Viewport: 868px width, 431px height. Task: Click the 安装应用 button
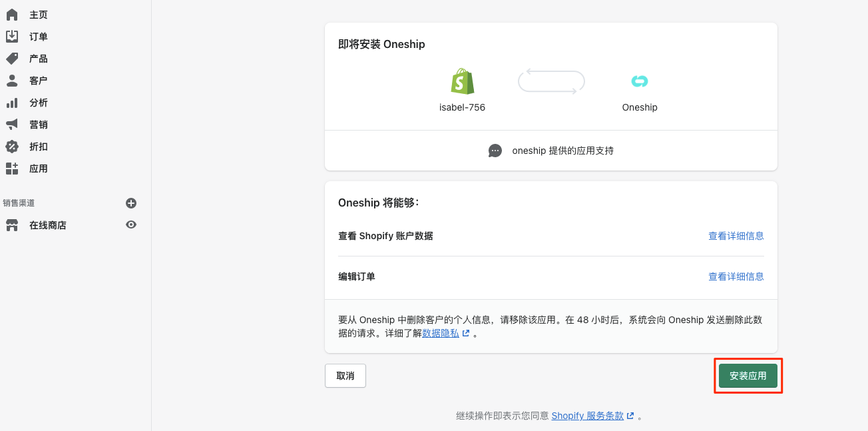[x=748, y=376]
